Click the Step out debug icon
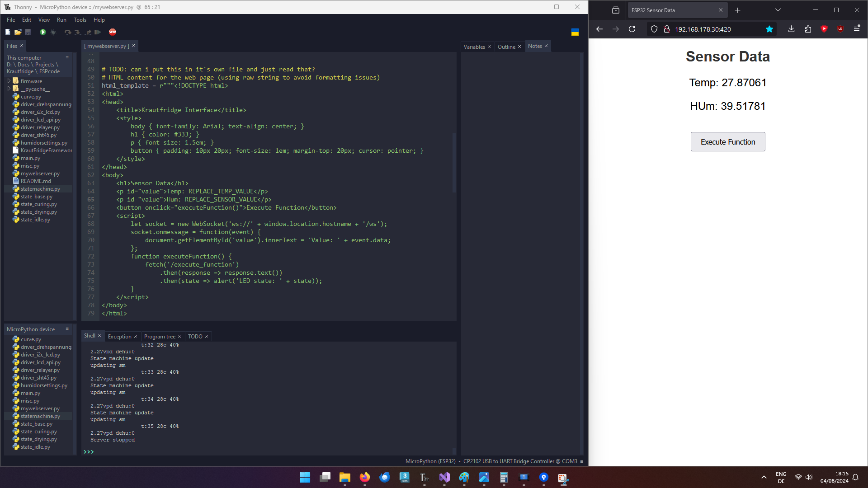 (88, 32)
